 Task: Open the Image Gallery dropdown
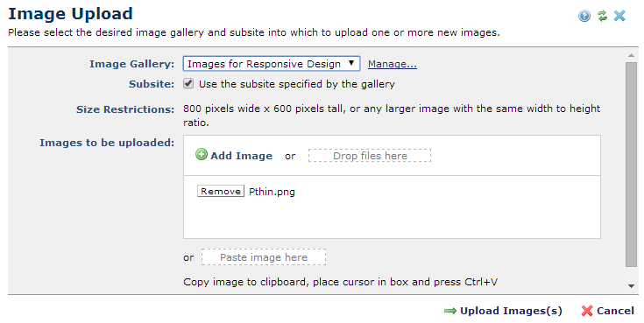tap(272, 64)
